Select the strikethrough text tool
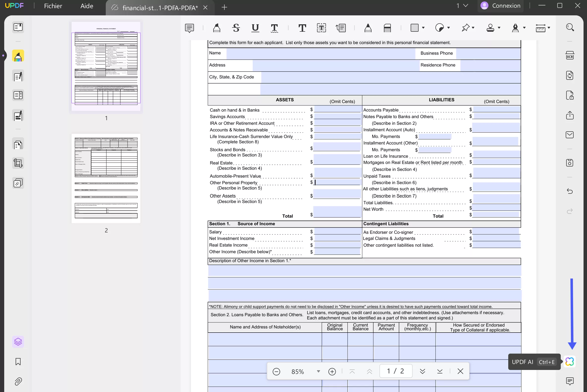Image resolution: width=587 pixels, height=392 pixels. [236, 28]
